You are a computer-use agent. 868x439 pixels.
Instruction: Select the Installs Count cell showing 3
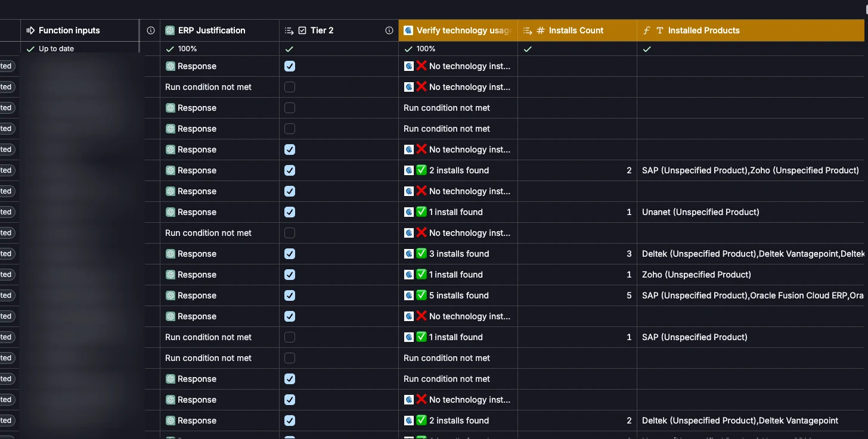577,254
